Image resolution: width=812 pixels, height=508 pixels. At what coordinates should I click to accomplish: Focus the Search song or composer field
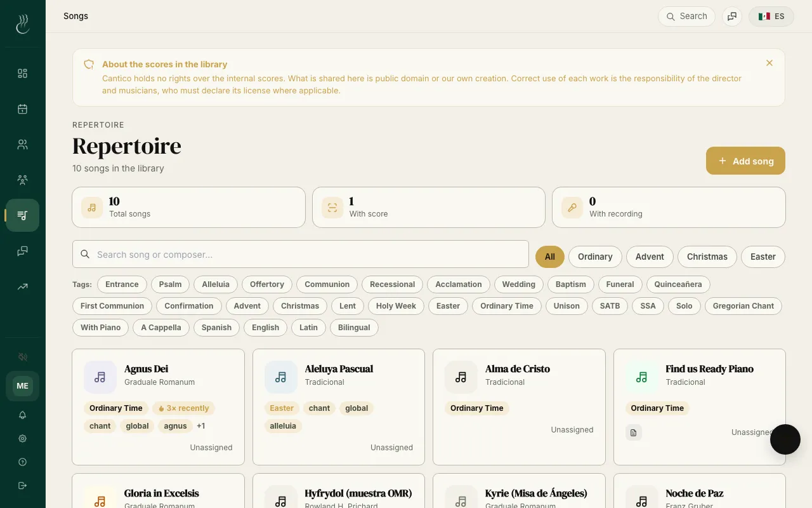[301, 255]
